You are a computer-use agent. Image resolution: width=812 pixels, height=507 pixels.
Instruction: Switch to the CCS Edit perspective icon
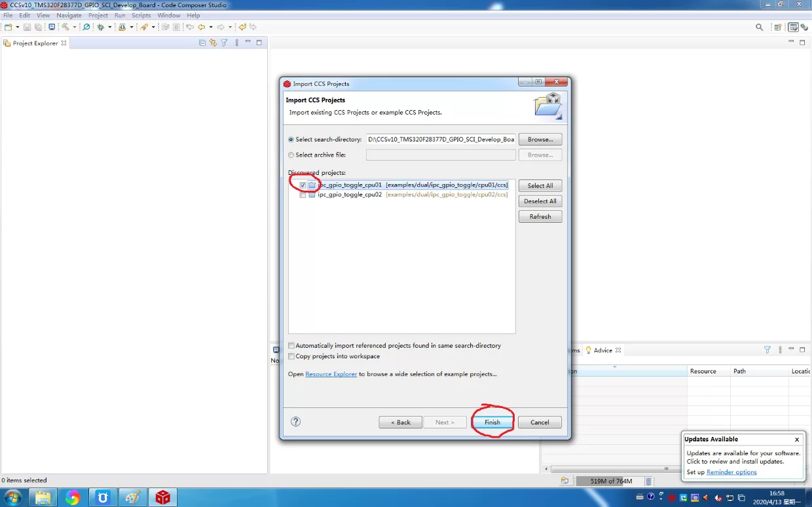click(794, 27)
